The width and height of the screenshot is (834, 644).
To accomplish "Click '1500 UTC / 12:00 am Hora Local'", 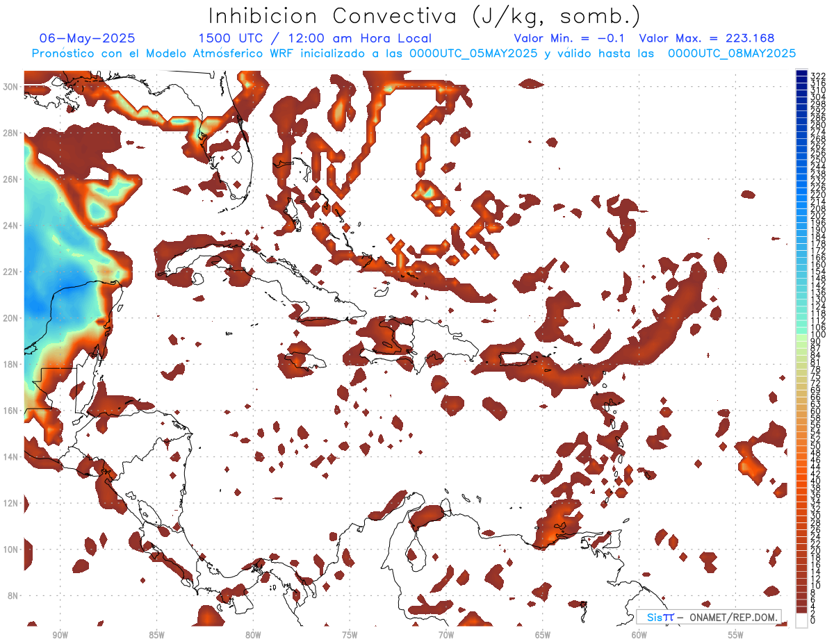I will [315, 38].
